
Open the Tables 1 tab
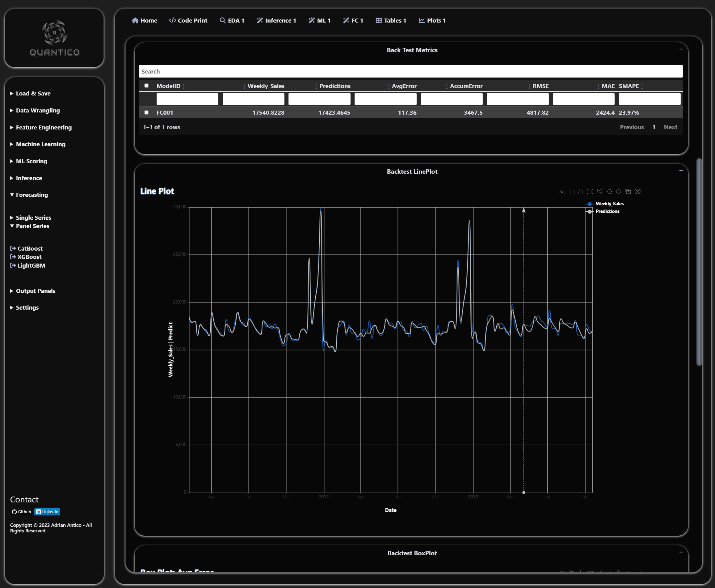pyautogui.click(x=391, y=20)
